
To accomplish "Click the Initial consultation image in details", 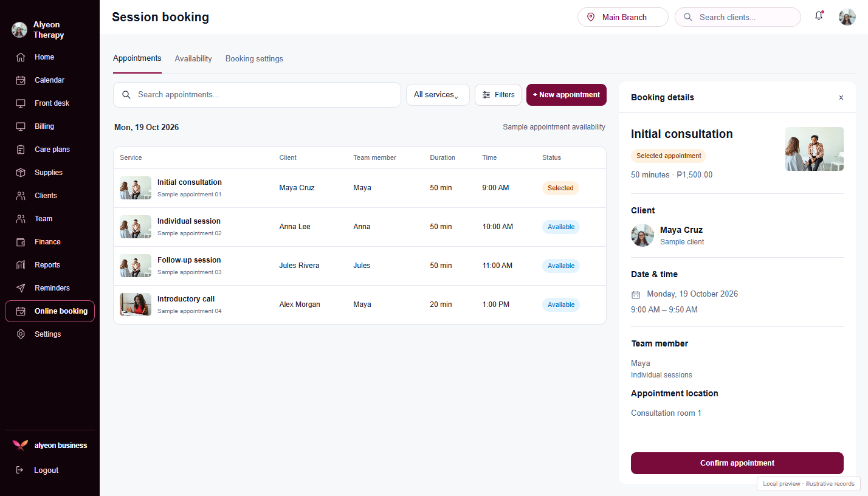I will pyautogui.click(x=815, y=149).
